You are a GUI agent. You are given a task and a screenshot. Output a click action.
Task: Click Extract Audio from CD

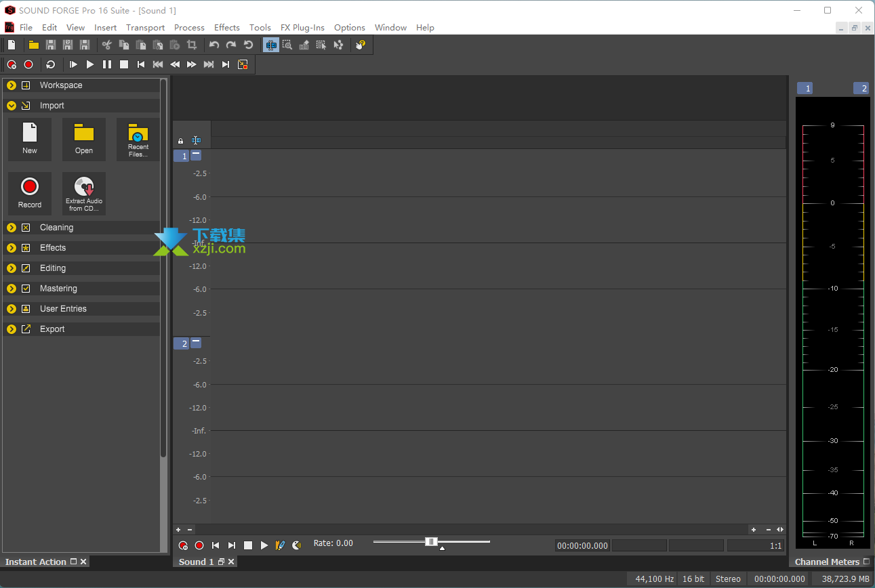click(84, 194)
